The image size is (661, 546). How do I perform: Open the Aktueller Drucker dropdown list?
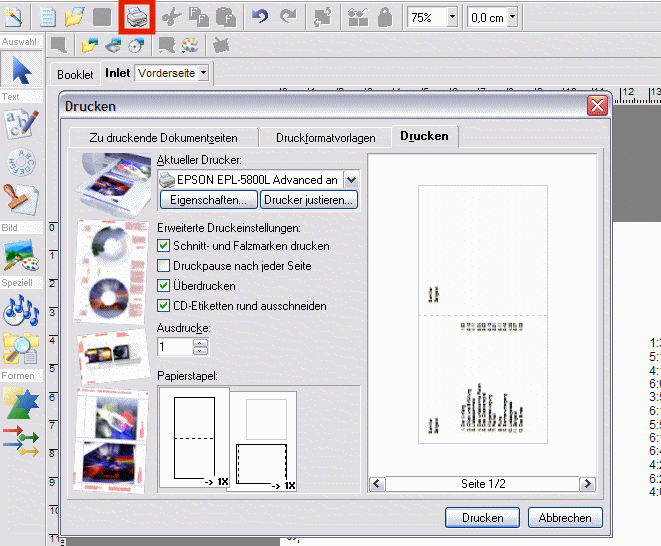point(350,180)
